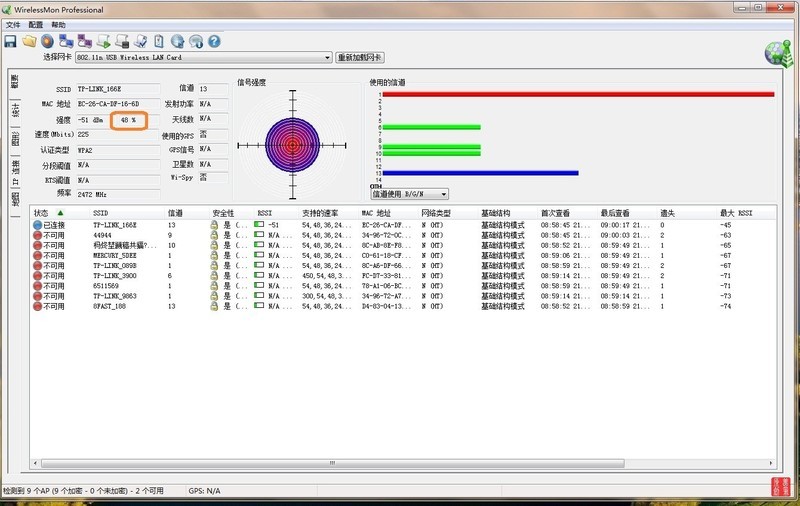Click the RSSI signal bar icon for 6511569
This screenshot has width=800, height=506.
point(259,286)
